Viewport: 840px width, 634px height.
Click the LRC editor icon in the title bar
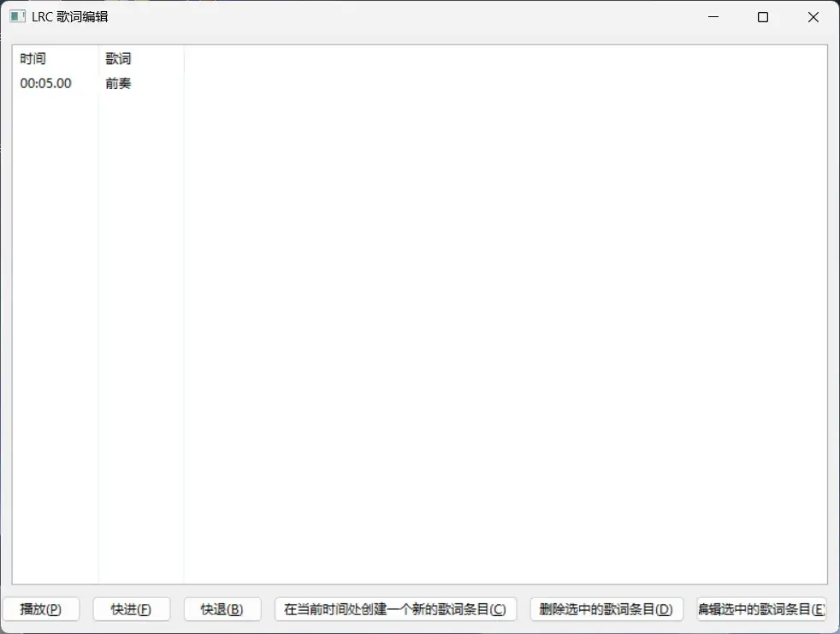click(x=17, y=16)
